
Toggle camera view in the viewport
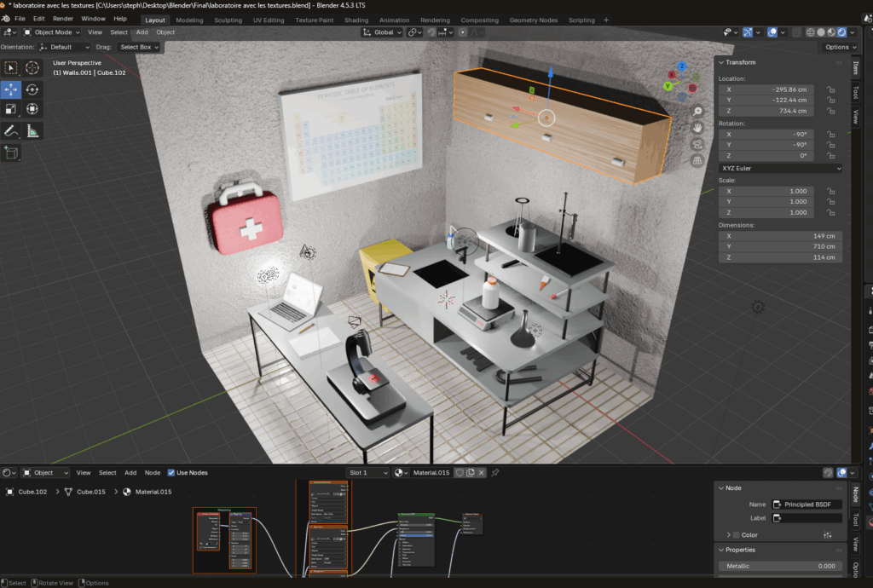coord(697,143)
